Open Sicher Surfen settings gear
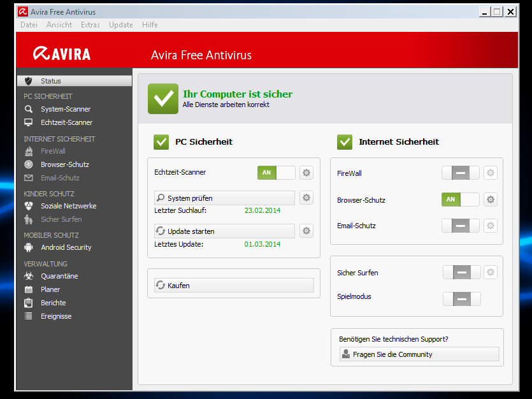 pyautogui.click(x=491, y=272)
